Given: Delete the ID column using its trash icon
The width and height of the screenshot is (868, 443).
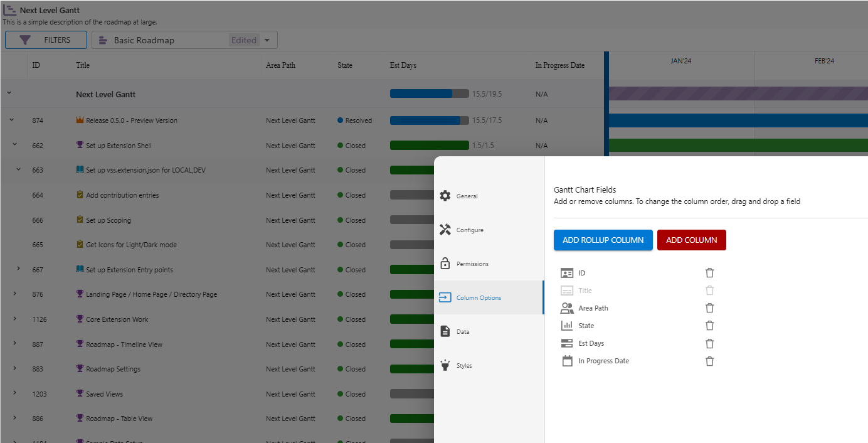Looking at the screenshot, I should [709, 272].
